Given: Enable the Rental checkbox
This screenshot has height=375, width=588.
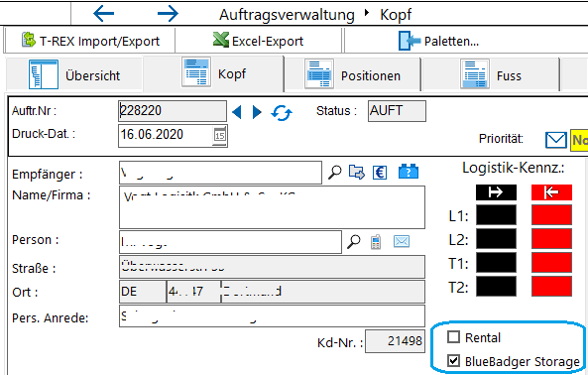Looking at the screenshot, I should 453,337.
